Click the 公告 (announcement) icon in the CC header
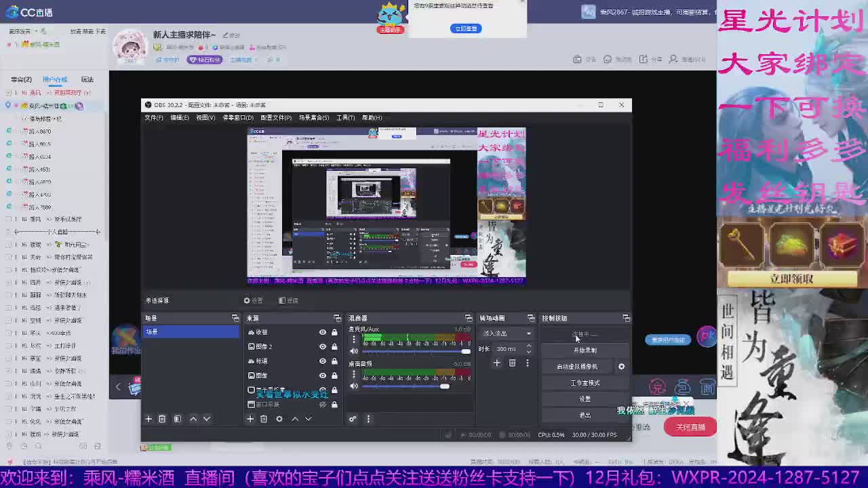The height and width of the screenshot is (488, 868). pyautogui.click(x=577, y=60)
